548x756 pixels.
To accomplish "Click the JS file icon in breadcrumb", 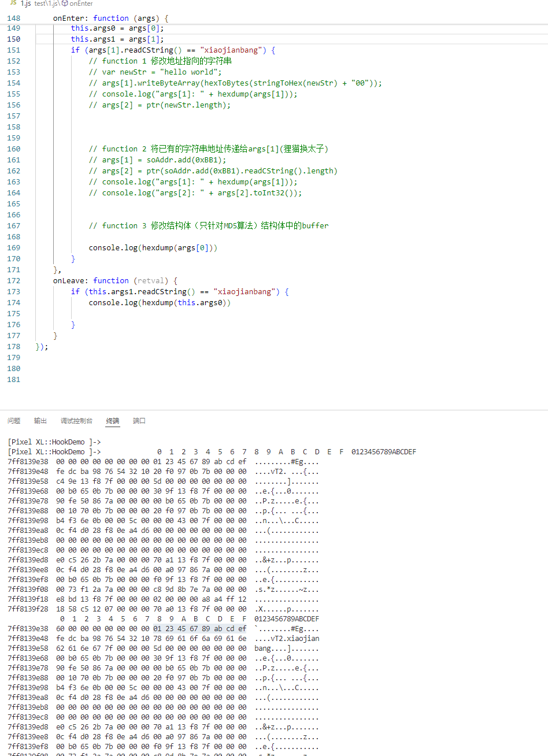I will [x=13, y=3].
